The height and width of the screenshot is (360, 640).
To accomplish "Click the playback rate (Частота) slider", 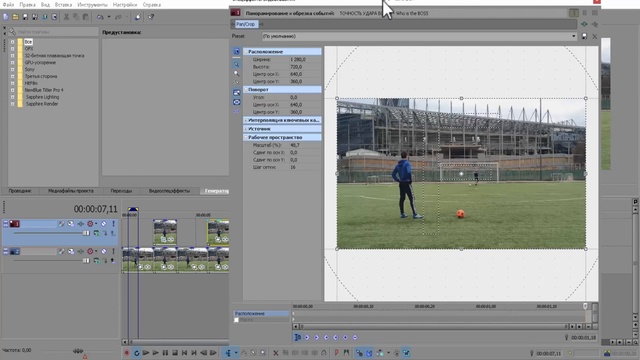I will tap(78, 351).
